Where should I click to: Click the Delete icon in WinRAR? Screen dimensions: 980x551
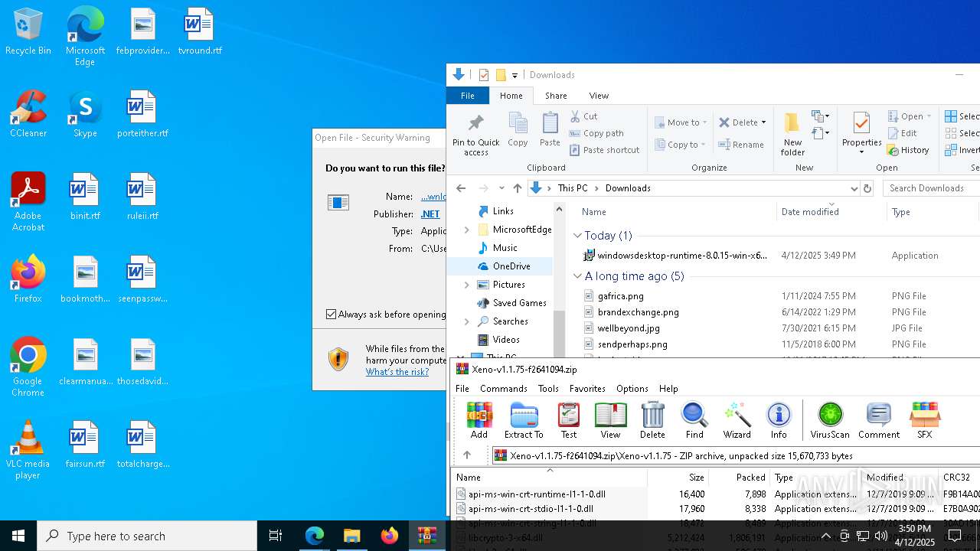(652, 420)
